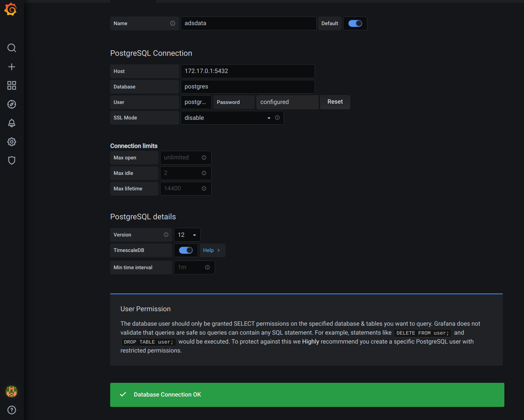Click the info icon in Max idle field
The height and width of the screenshot is (420, 524).
(x=204, y=173)
